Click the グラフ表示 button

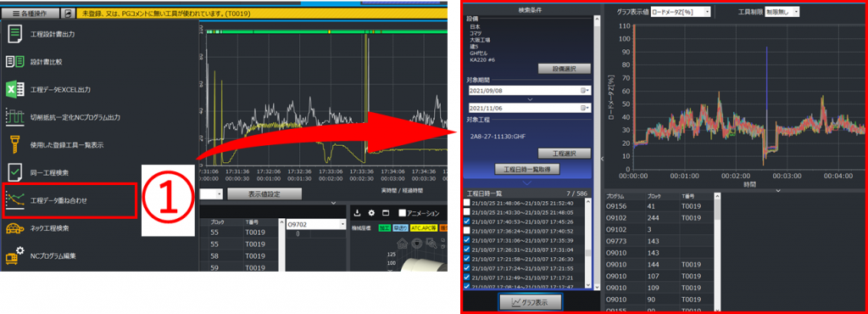[x=531, y=302]
